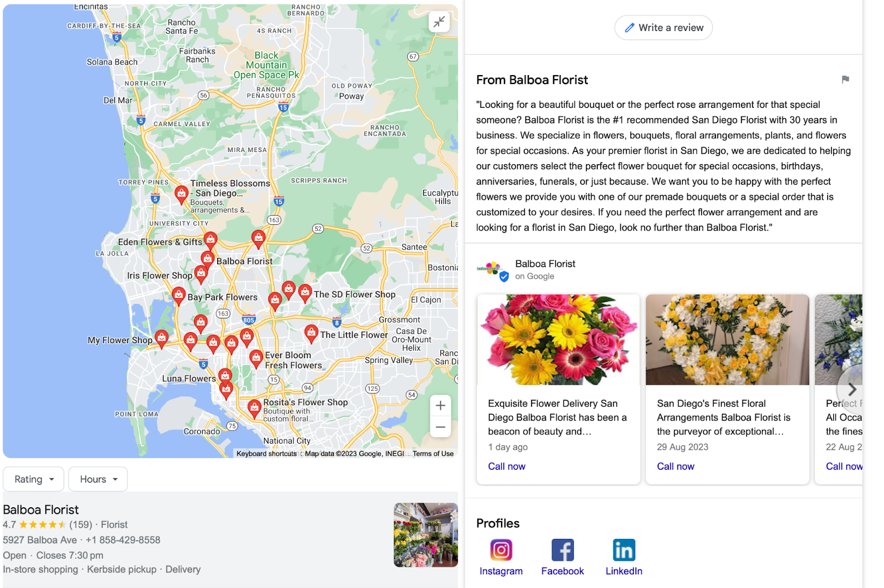
Task: Open the Hours filter dropdown
Action: 97,479
